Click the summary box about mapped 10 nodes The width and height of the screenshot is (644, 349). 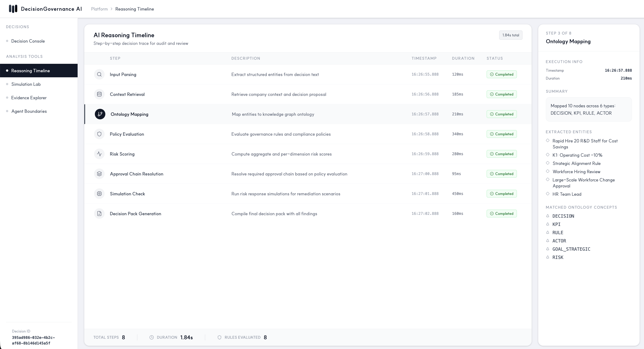pos(589,109)
